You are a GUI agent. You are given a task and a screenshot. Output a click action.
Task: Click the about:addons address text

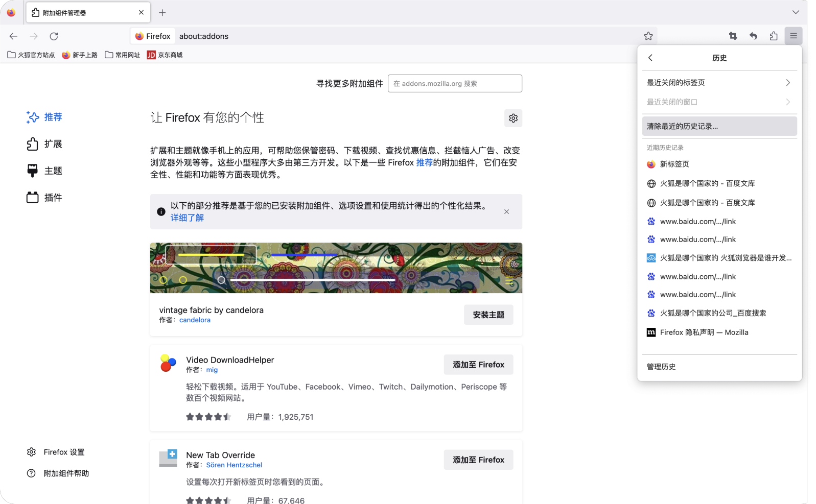tap(204, 36)
